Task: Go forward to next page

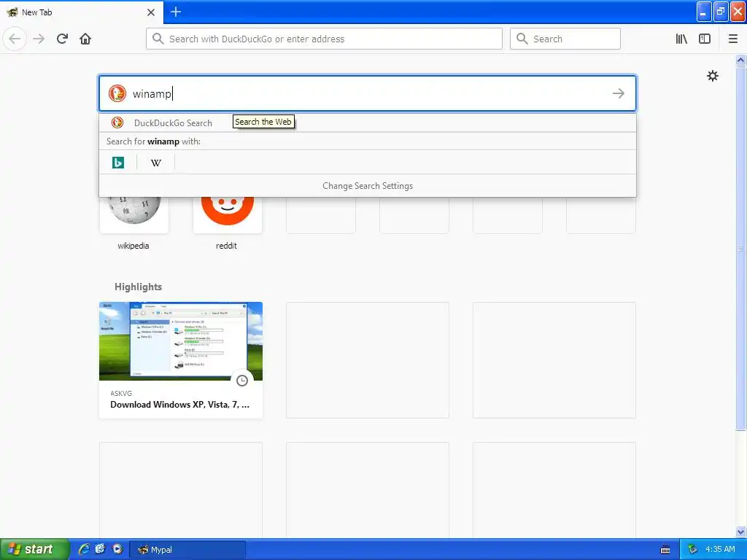Action: tap(39, 39)
